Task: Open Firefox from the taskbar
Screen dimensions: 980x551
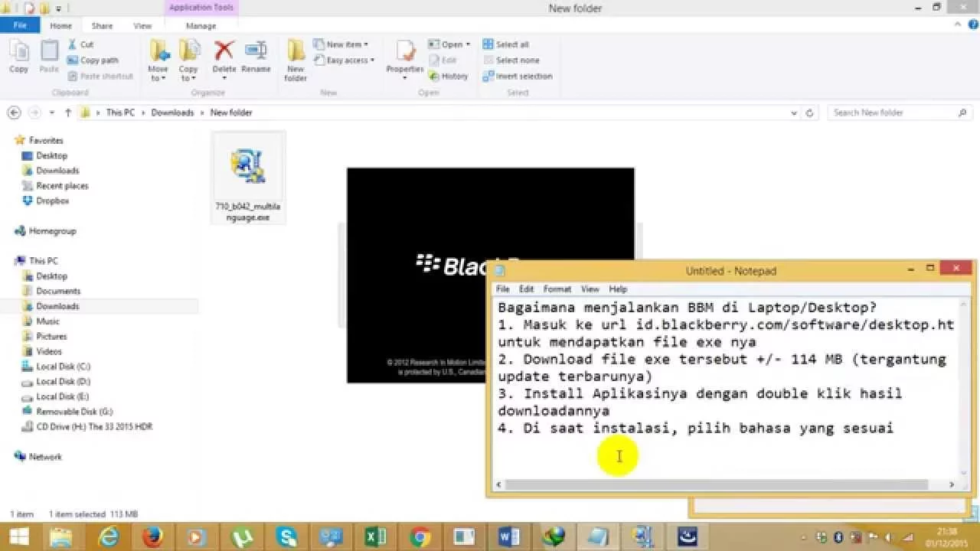Action: click(x=152, y=537)
